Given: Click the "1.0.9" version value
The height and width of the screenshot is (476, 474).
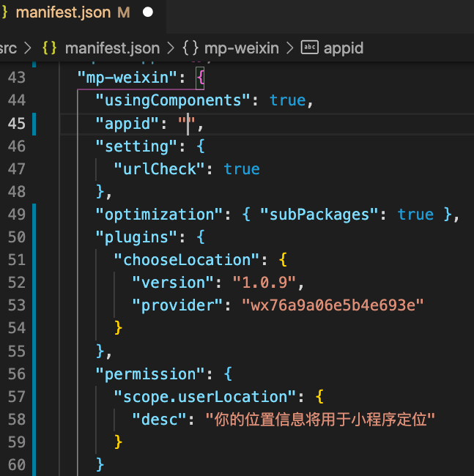Looking at the screenshot, I should coord(264,283).
